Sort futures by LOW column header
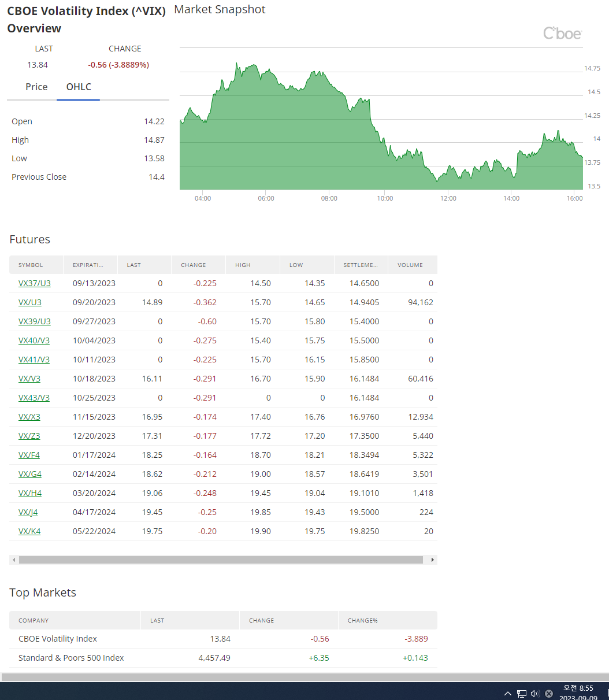Image resolution: width=609 pixels, height=700 pixels. pyautogui.click(x=307, y=265)
